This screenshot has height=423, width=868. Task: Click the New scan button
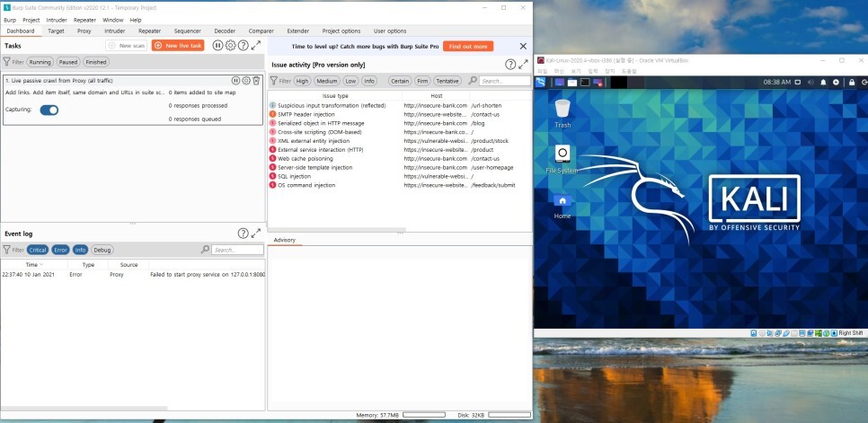(127, 46)
